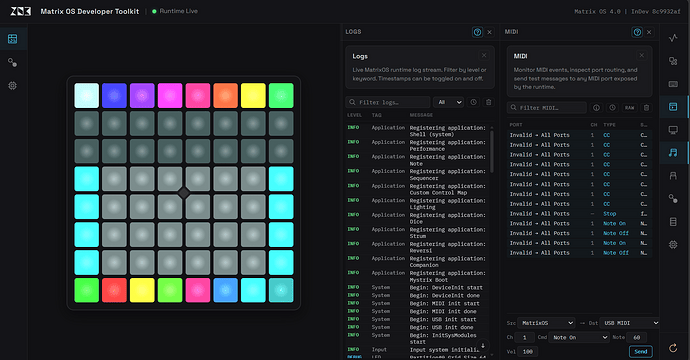Dismiss the Logs description card
The width and height of the screenshot is (690, 360).
tap(484, 55)
